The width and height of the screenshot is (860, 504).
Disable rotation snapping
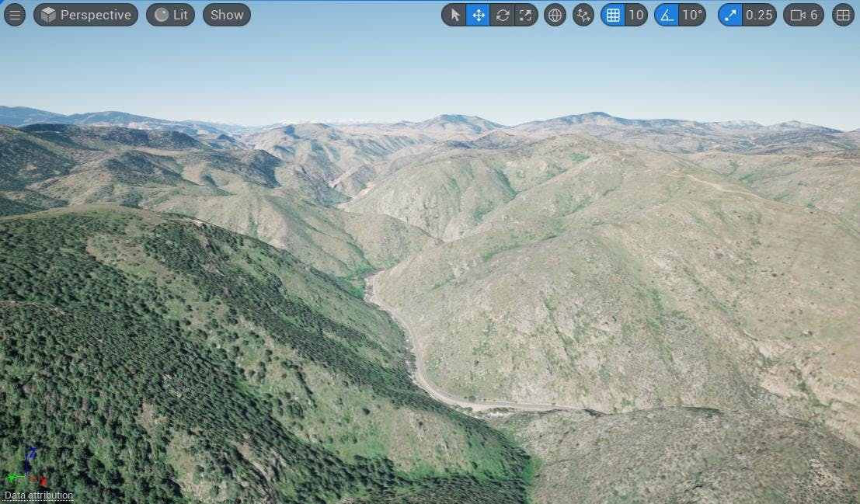click(667, 15)
